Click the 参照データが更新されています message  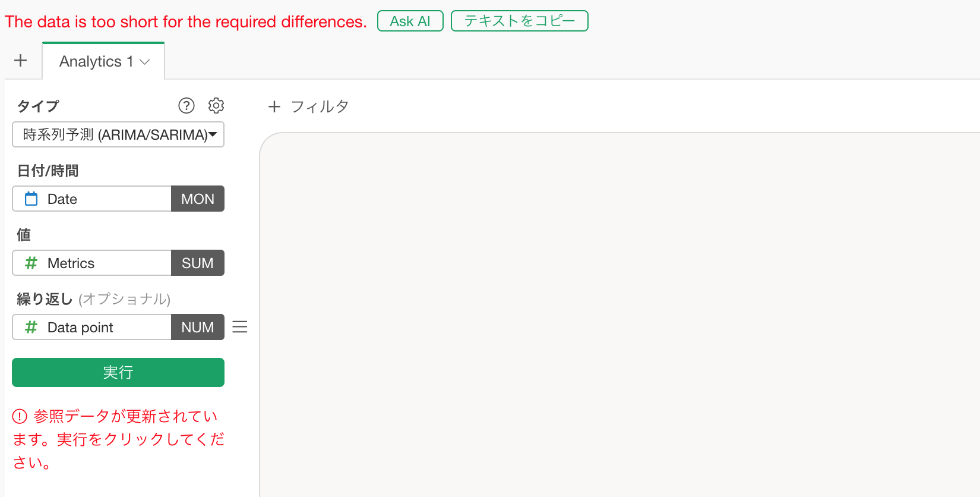[119, 439]
